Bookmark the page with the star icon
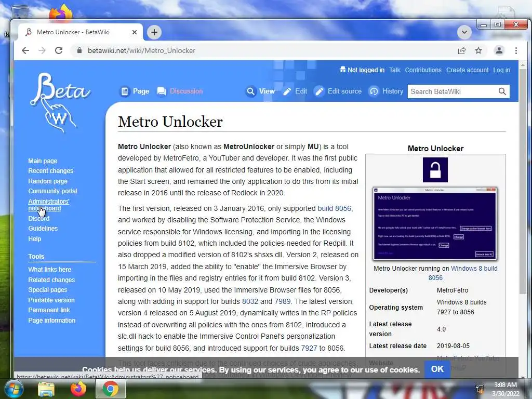The height and width of the screenshot is (399, 532). pyautogui.click(x=478, y=50)
